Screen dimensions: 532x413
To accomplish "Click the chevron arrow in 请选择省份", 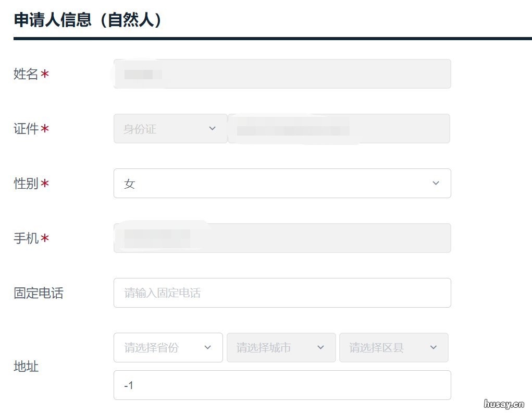I will 207,348.
